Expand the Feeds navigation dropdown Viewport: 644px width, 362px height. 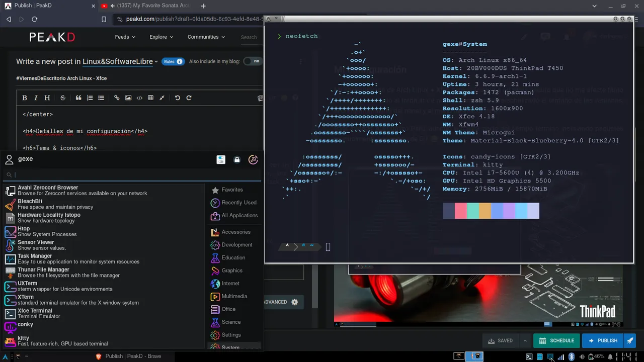pos(125,37)
